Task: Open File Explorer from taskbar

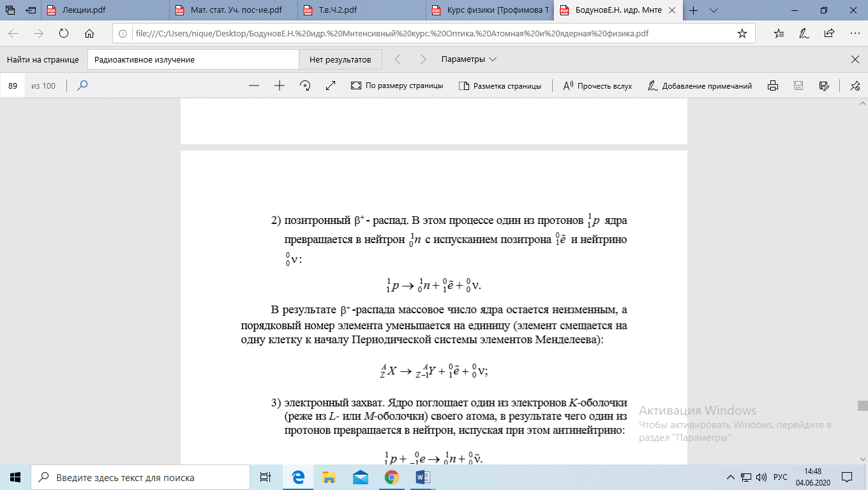Action: click(329, 477)
